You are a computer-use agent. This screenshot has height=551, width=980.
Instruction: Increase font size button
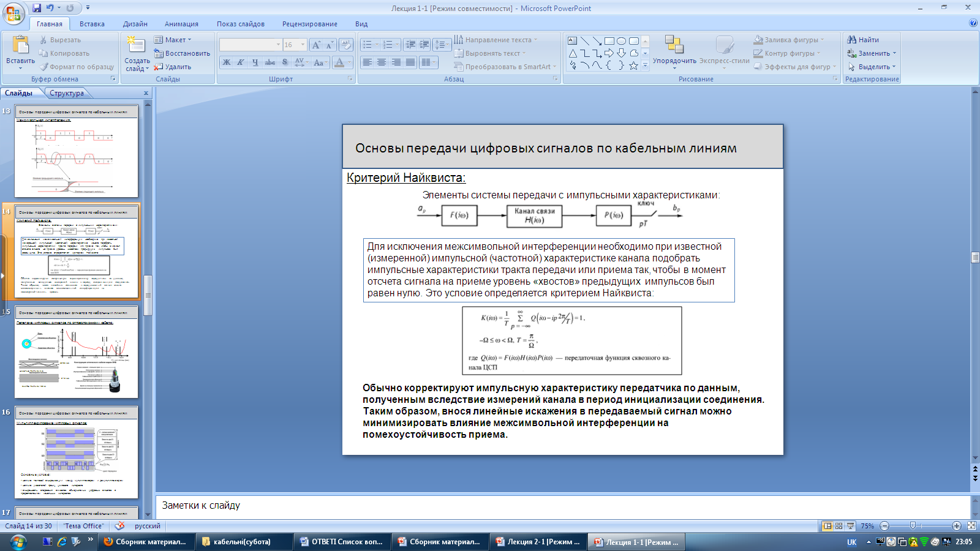coord(316,45)
